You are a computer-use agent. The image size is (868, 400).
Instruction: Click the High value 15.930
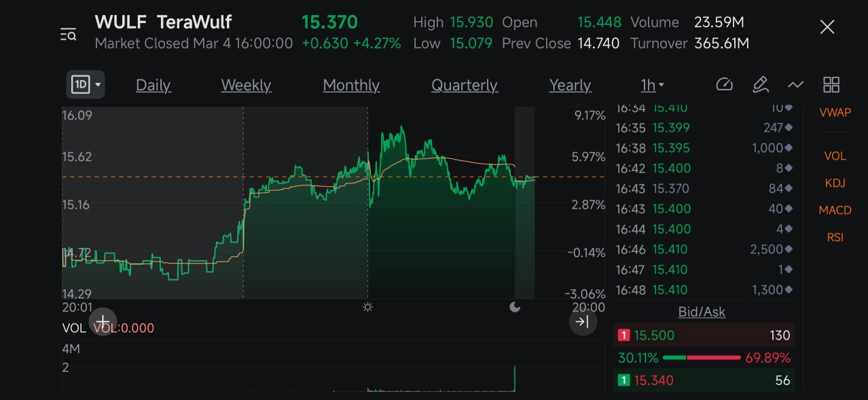coord(471,22)
